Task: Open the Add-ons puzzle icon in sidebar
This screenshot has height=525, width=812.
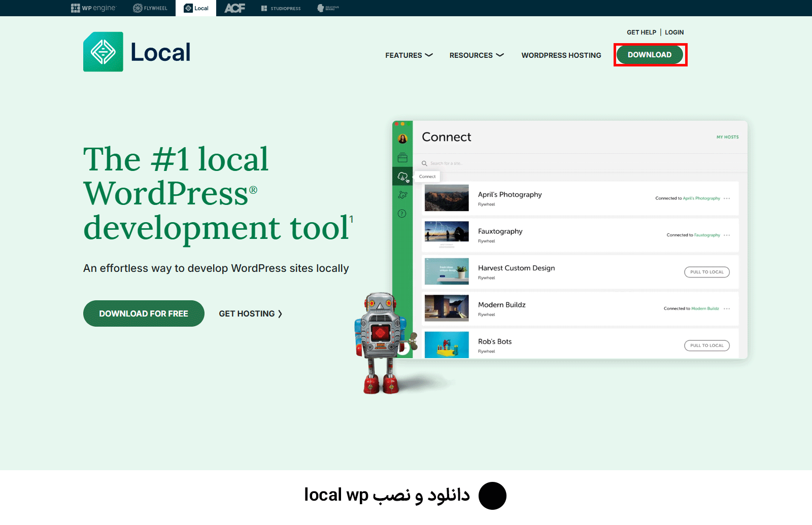Action: pos(402,195)
